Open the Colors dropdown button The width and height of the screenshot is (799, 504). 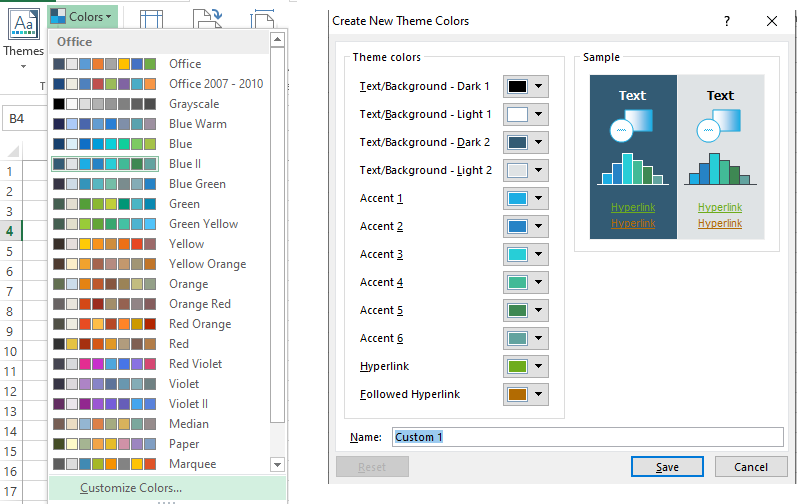[82, 16]
